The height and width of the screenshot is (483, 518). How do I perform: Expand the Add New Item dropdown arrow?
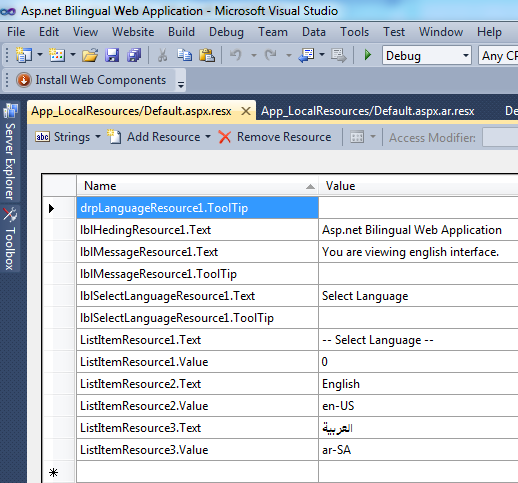73,55
